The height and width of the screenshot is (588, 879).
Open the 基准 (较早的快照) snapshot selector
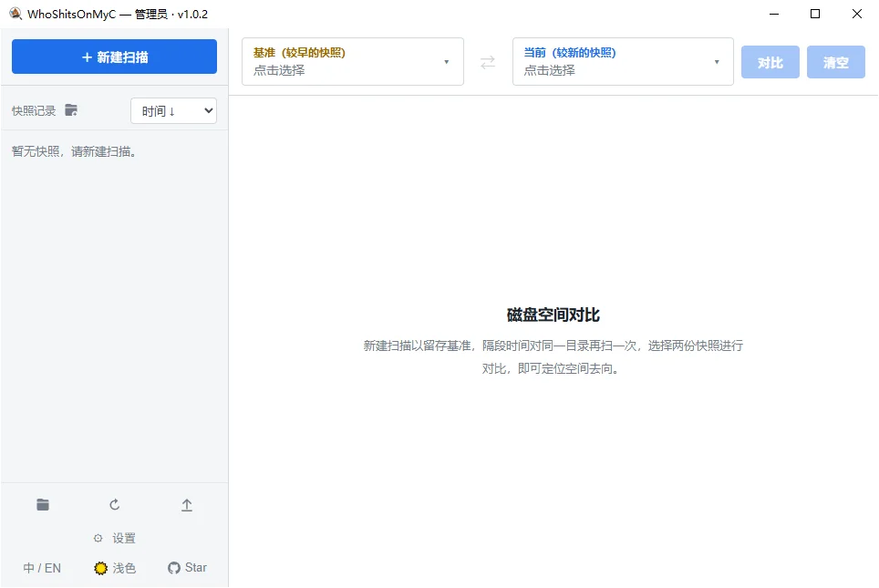[353, 62]
